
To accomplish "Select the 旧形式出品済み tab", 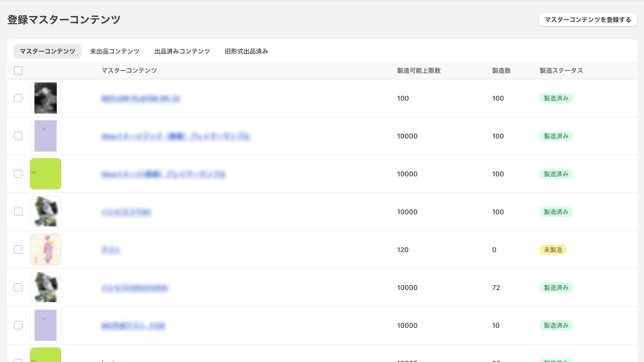I will [246, 51].
